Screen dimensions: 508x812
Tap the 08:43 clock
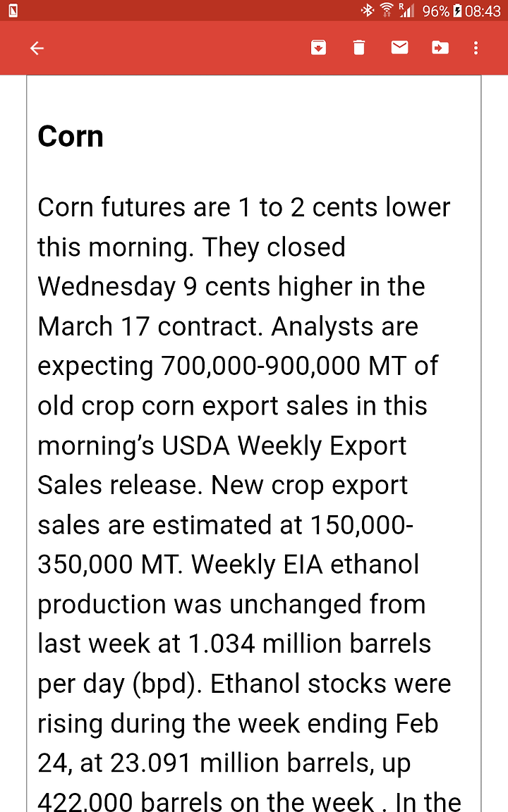click(483, 11)
